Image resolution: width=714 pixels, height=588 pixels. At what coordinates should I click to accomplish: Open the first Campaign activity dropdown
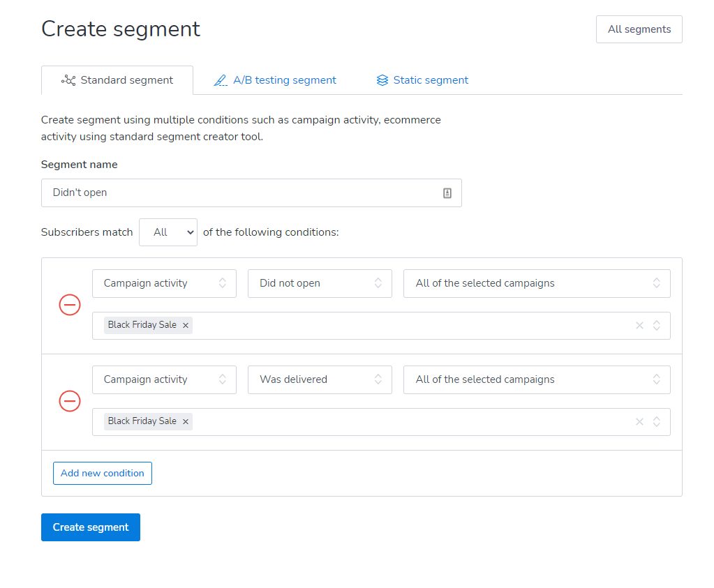(x=164, y=283)
